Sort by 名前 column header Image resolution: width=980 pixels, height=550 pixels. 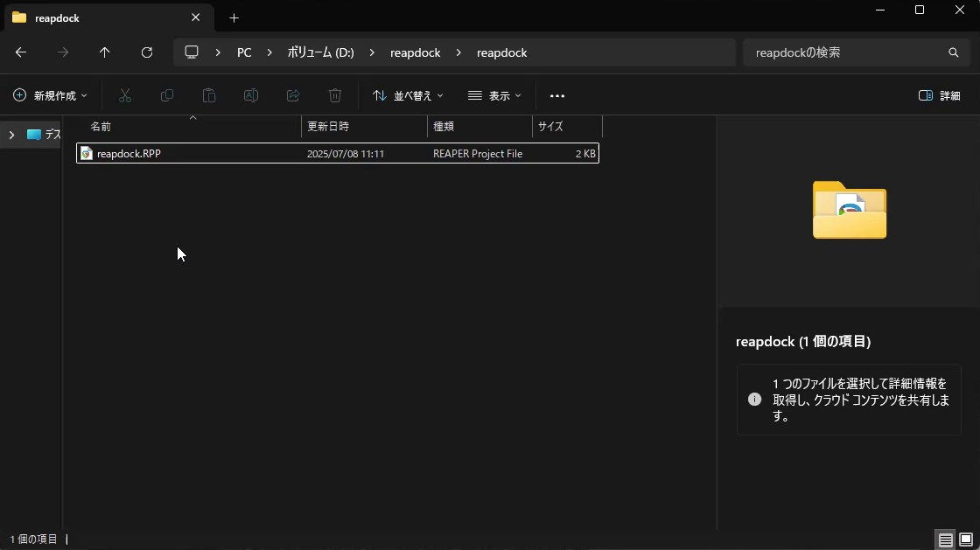click(101, 126)
